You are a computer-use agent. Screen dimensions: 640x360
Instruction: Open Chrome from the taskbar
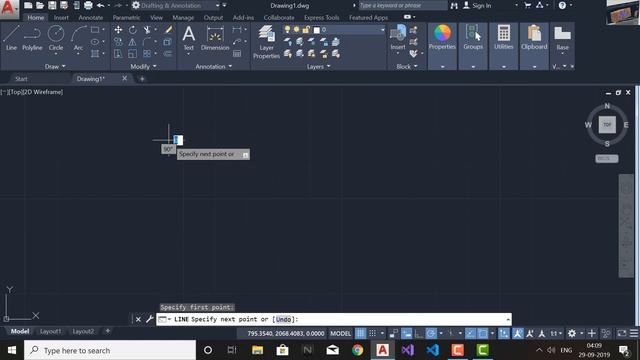tap(357, 350)
